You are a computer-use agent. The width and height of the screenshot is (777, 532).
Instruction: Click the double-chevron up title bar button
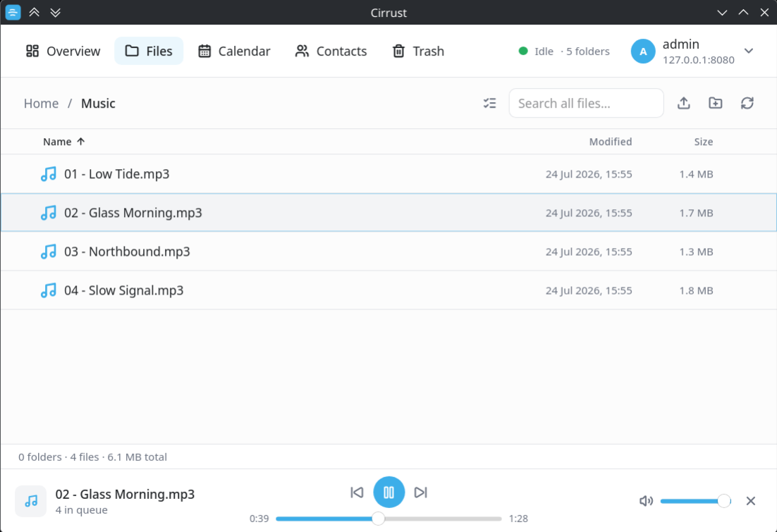point(34,13)
